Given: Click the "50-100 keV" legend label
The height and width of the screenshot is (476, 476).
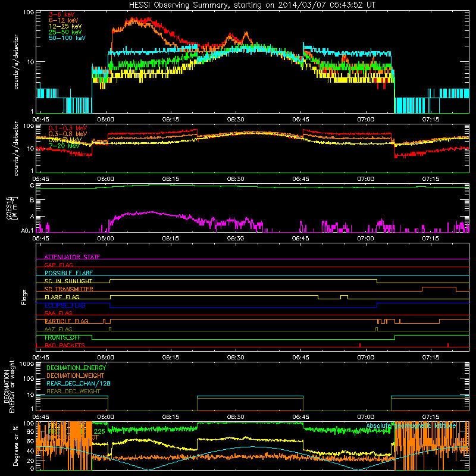Looking at the screenshot, I should pyautogui.click(x=67, y=38).
